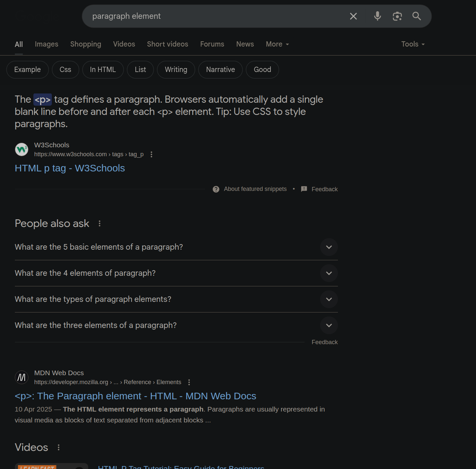Expand "What are the 4 elements" question
The width and height of the screenshot is (476, 469).
coord(329,273)
